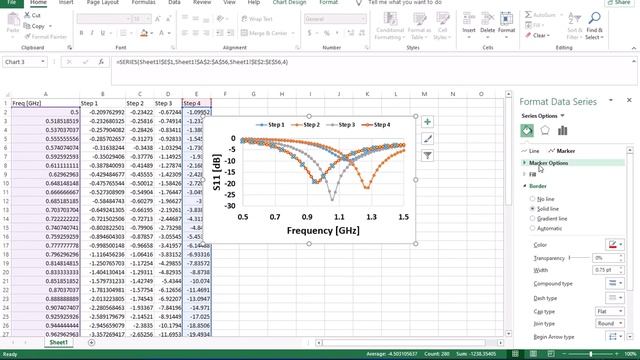The height and width of the screenshot is (360, 640).
Task: Open the Home ribbon tab
Action: coord(38,2)
